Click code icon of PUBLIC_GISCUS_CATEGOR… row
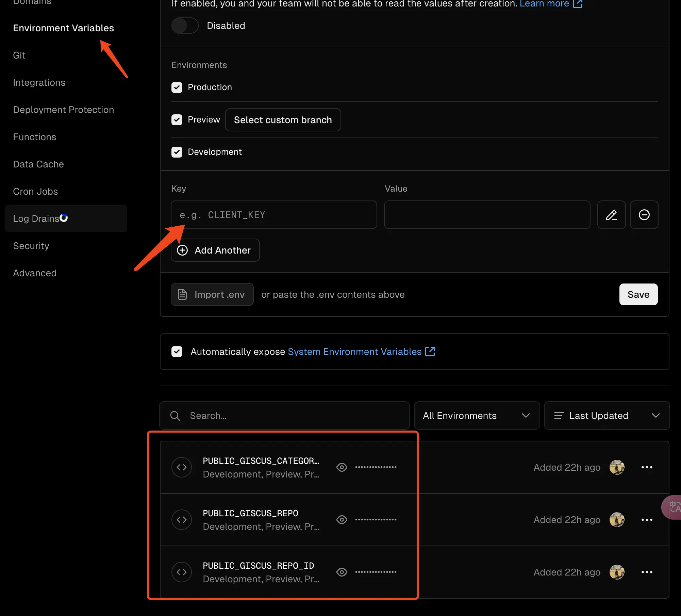Screen dimensions: 681x616 [182, 467]
